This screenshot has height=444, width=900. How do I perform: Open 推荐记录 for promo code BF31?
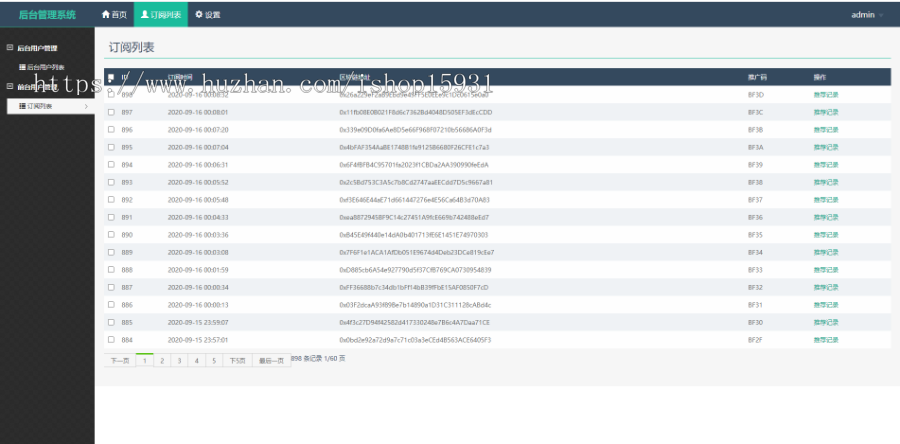click(826, 305)
